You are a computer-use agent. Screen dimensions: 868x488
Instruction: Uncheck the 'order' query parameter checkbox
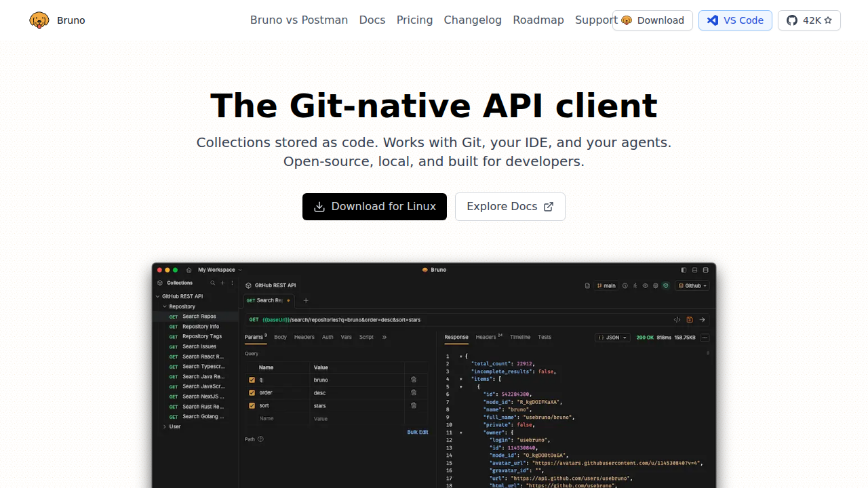click(x=252, y=392)
